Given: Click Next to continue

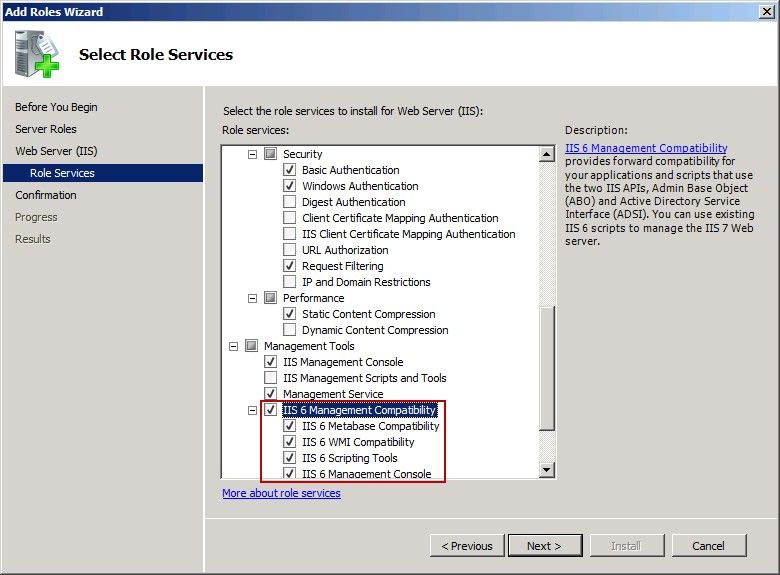Looking at the screenshot, I should pyautogui.click(x=545, y=546).
